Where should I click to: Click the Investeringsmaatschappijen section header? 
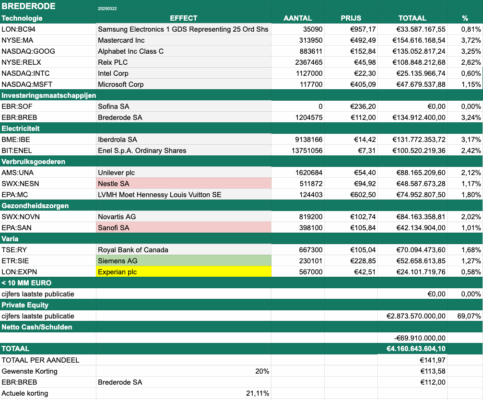(49, 95)
